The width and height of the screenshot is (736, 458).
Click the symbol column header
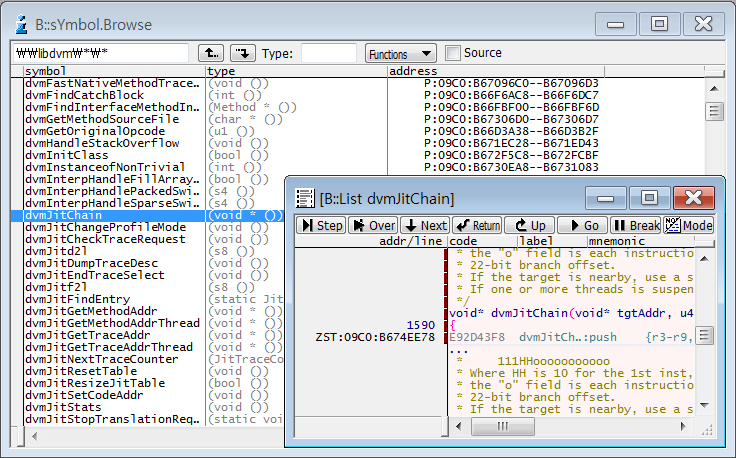click(110, 72)
